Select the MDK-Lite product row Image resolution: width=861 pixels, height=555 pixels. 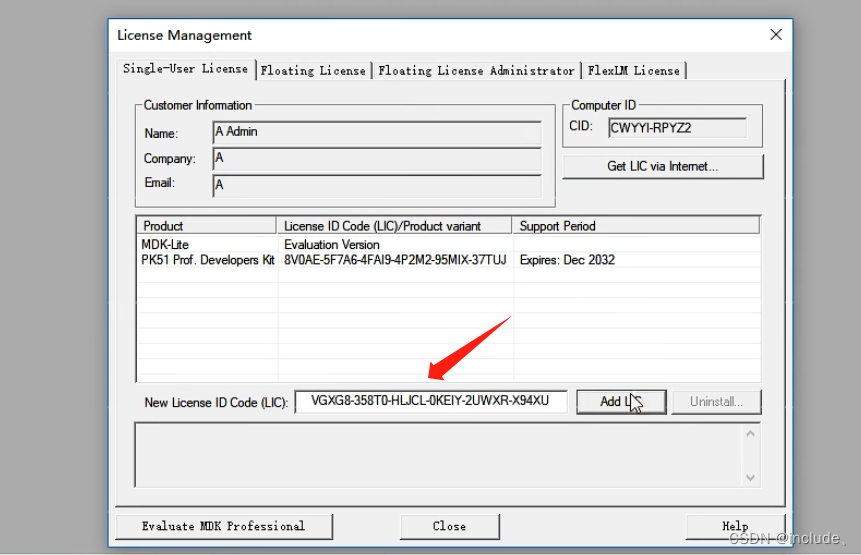(x=448, y=244)
